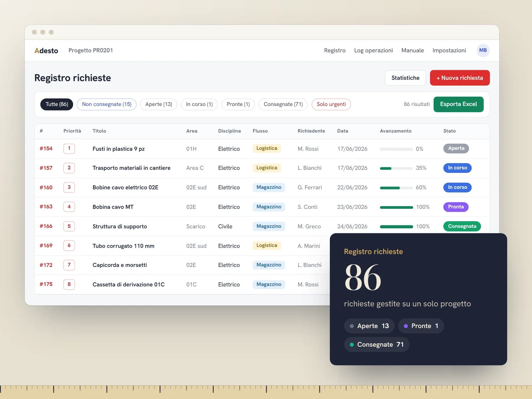The height and width of the screenshot is (399, 532).
Task: Filter by Aperte (13)
Action: pyautogui.click(x=159, y=104)
